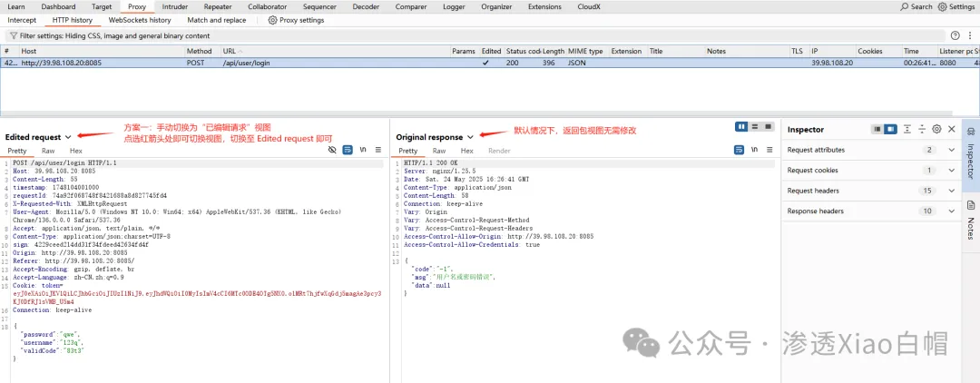980x383 pixels.
Task: Close the Inspector panel
Action: [x=949, y=130]
